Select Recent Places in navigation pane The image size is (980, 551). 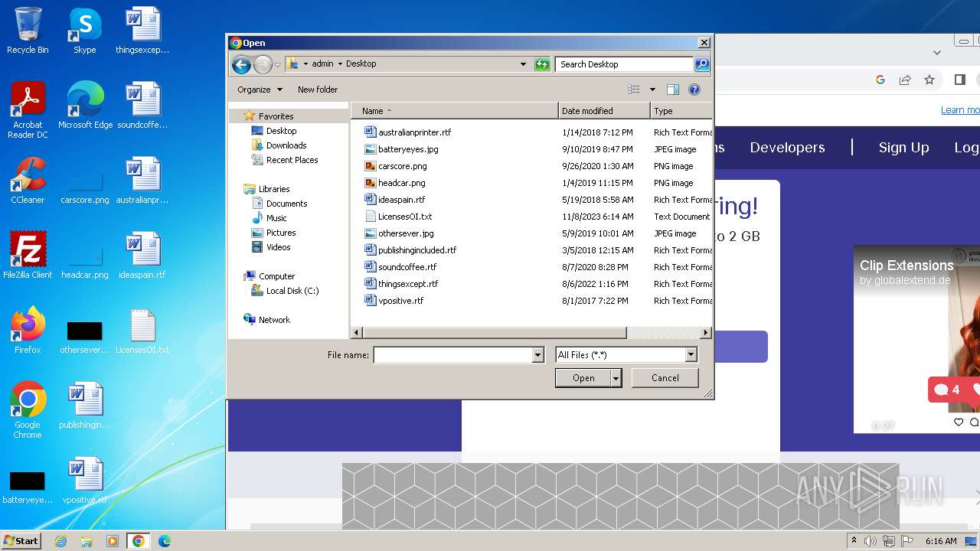[x=292, y=160]
